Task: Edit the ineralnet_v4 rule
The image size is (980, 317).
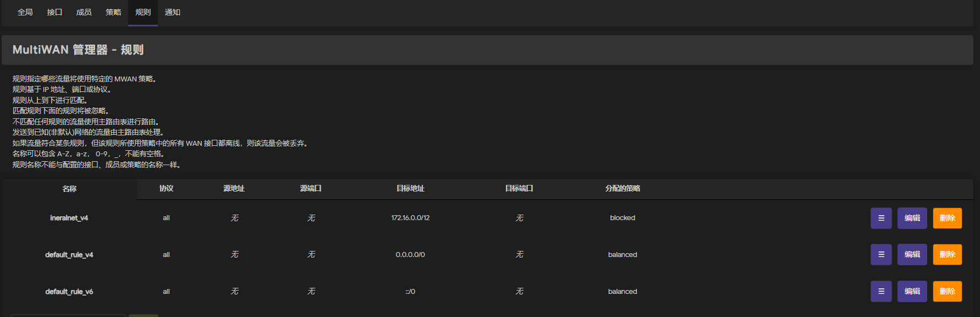Action: coord(912,218)
